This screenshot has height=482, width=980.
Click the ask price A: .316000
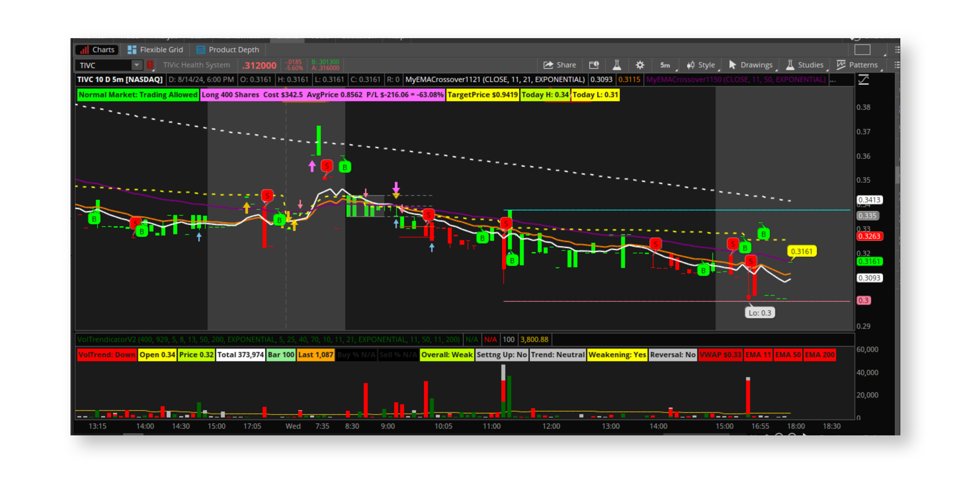point(325,68)
